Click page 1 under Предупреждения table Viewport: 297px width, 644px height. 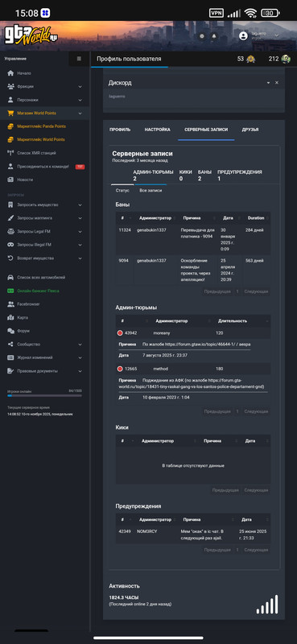237,550
